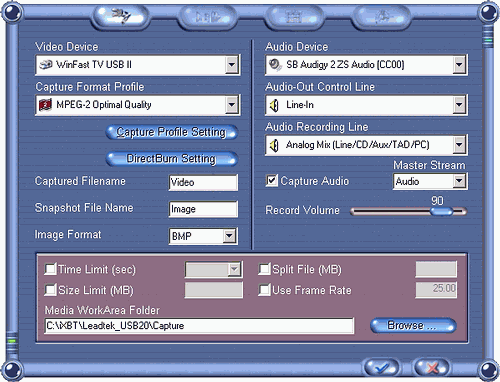500x382 pixels.
Task: Open the Video Device dropdown arrow
Action: [x=232, y=65]
